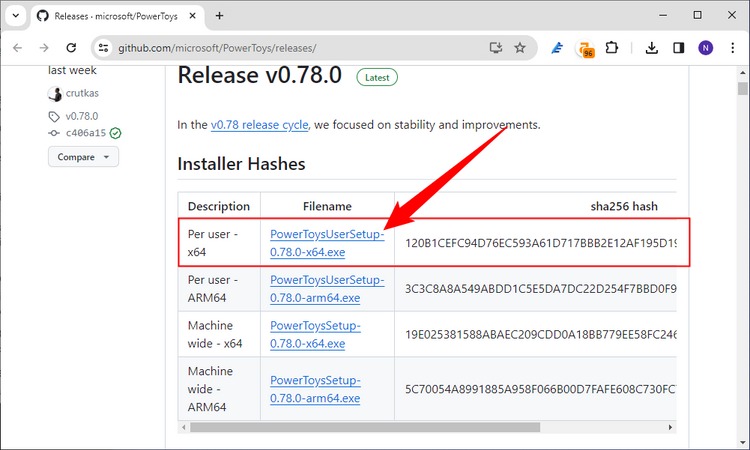Open profile N avatar
This screenshot has width=750, height=450.
[x=706, y=48]
